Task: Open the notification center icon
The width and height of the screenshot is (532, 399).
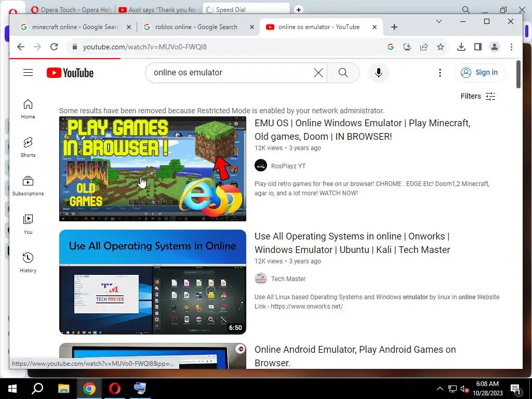Action: click(515, 389)
